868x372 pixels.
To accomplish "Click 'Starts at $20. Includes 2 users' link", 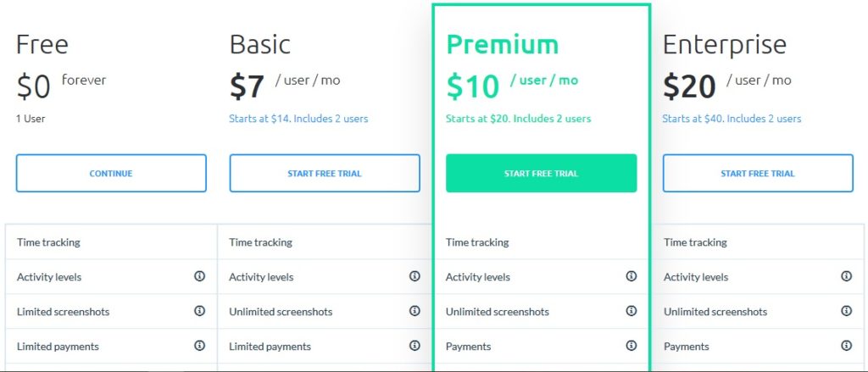I will [x=518, y=119].
